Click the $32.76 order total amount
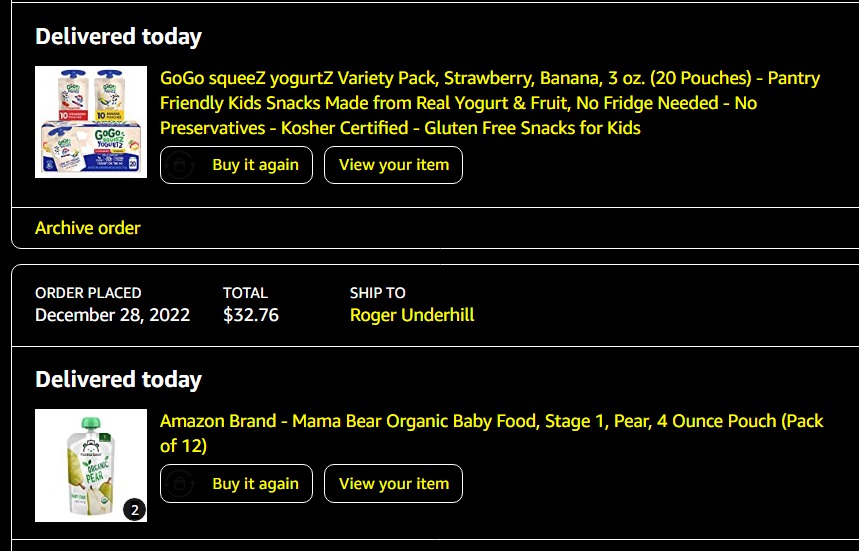The image size is (859, 551). coord(251,315)
